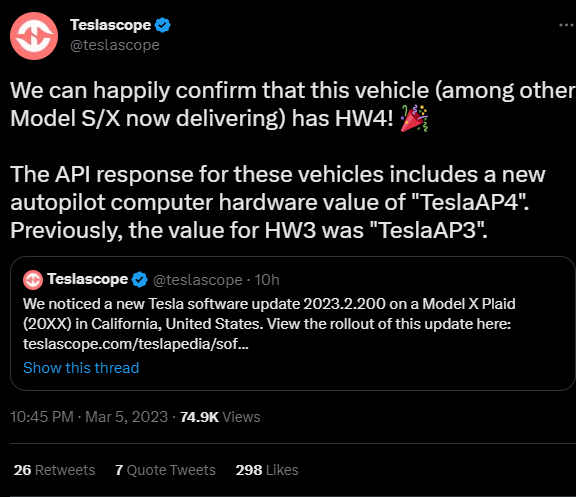Open the three-dot more options menu
Viewport: 576px width, 497px height.
click(x=567, y=25)
